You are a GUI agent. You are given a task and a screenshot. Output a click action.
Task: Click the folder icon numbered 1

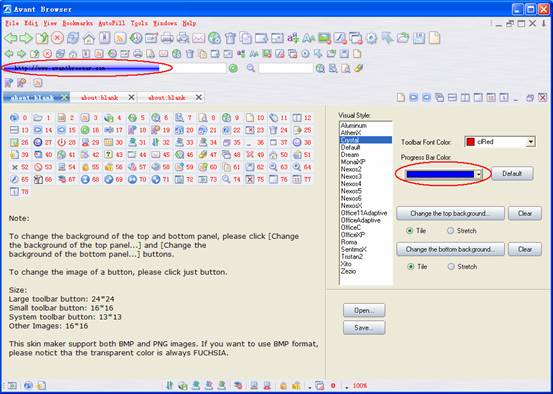[x=38, y=118]
